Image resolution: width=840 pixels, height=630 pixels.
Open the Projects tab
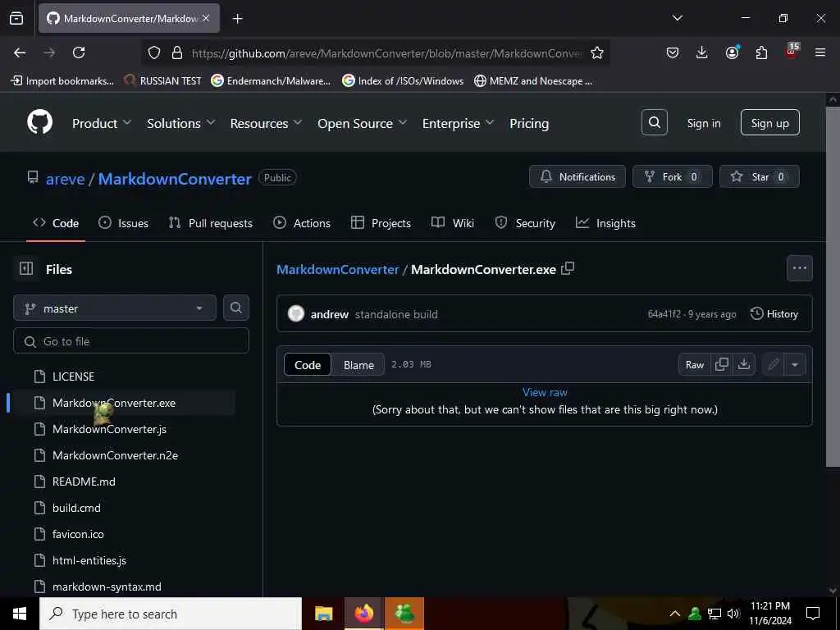coord(381,223)
